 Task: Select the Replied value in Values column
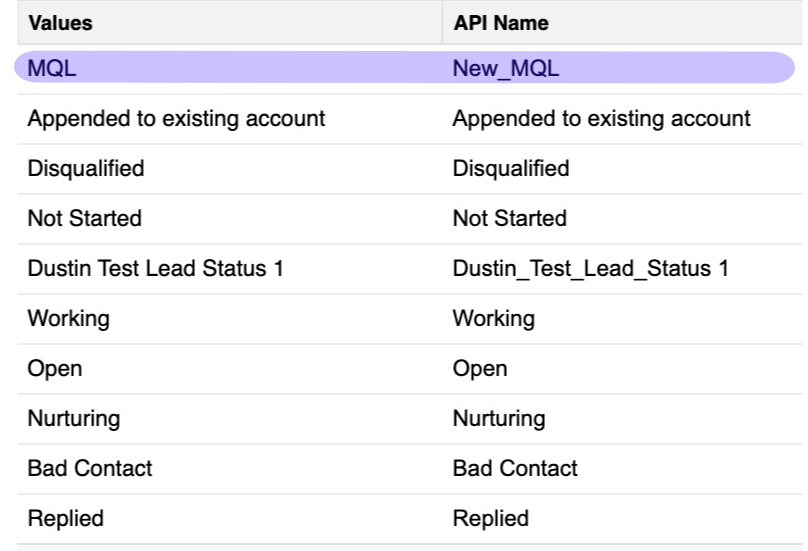pos(66,518)
